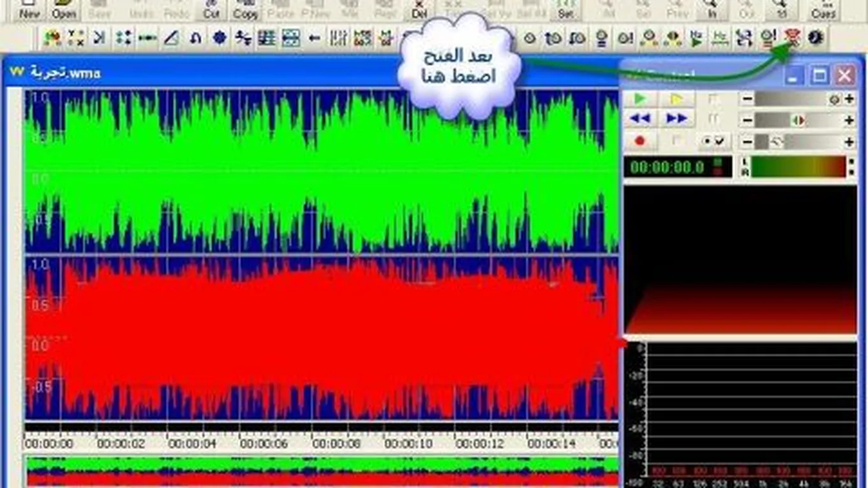Start recording with the red Record button
The width and height of the screenshot is (868, 488).
point(640,141)
